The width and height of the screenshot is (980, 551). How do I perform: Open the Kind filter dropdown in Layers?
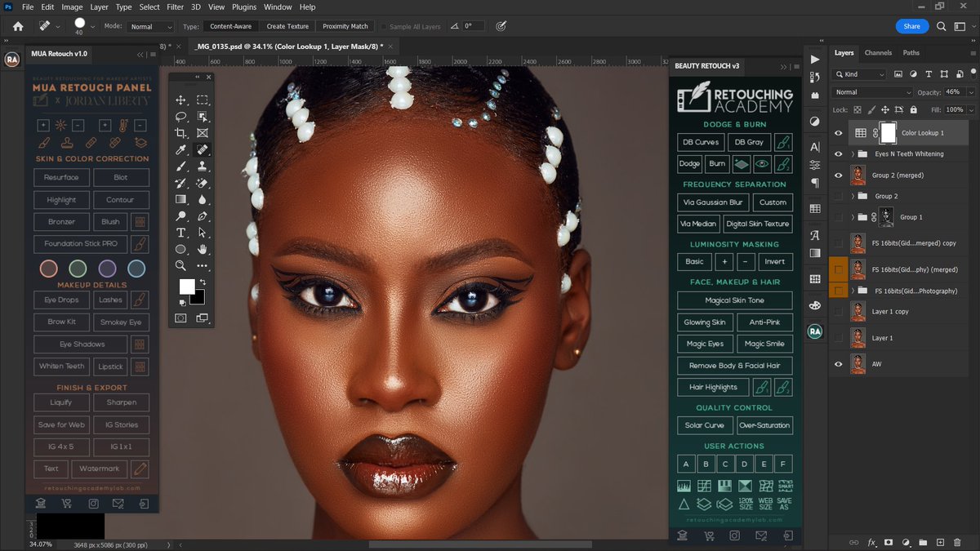[x=859, y=74]
